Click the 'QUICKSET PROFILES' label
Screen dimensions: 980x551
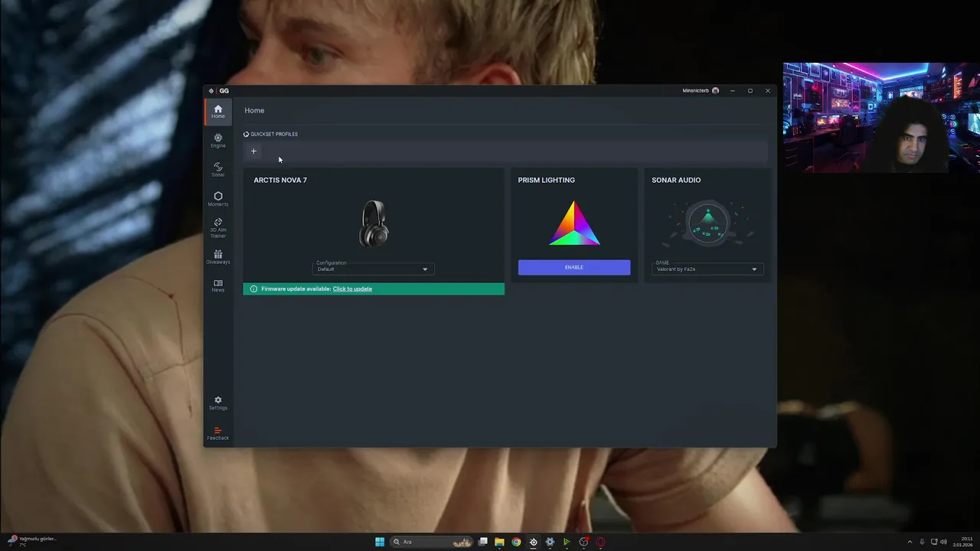[x=274, y=134]
